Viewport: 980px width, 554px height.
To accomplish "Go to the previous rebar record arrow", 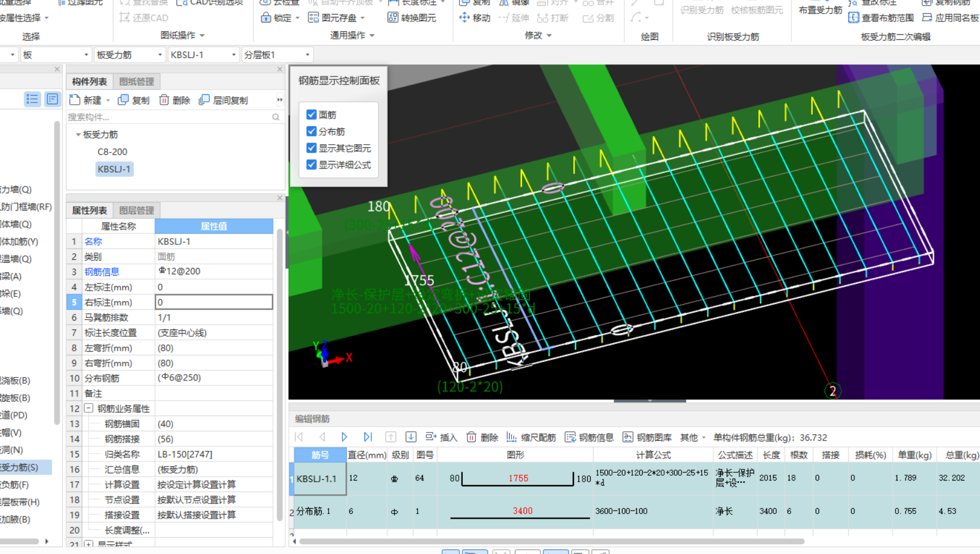I will coord(322,437).
